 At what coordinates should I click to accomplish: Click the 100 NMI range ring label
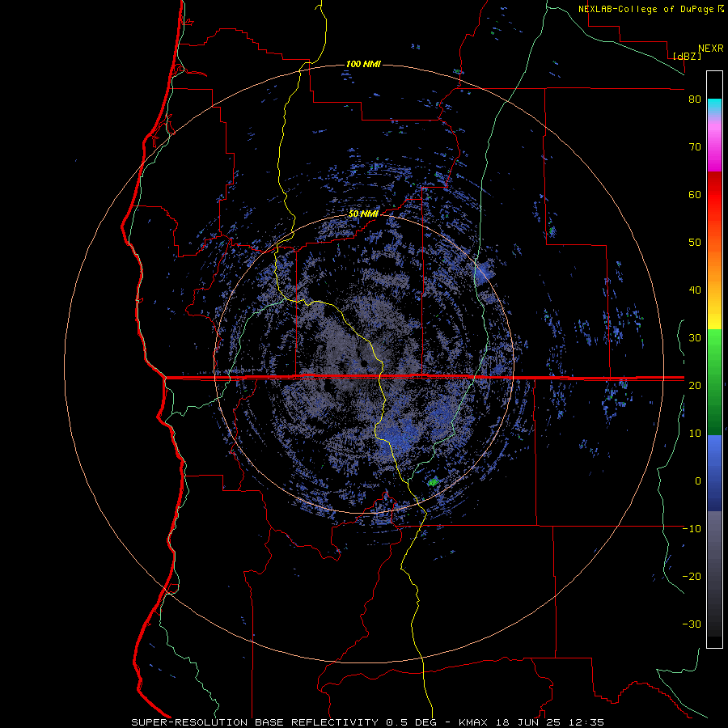click(x=363, y=64)
